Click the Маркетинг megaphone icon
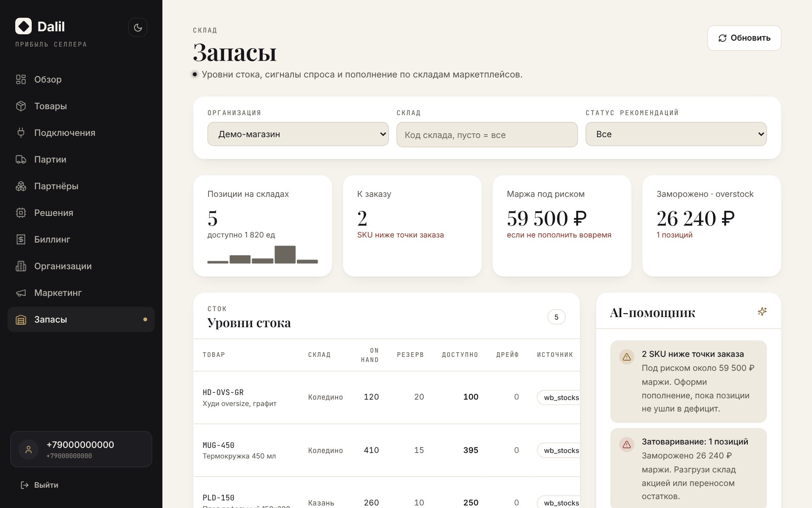Screen dimensions: 812x508 click(21, 293)
